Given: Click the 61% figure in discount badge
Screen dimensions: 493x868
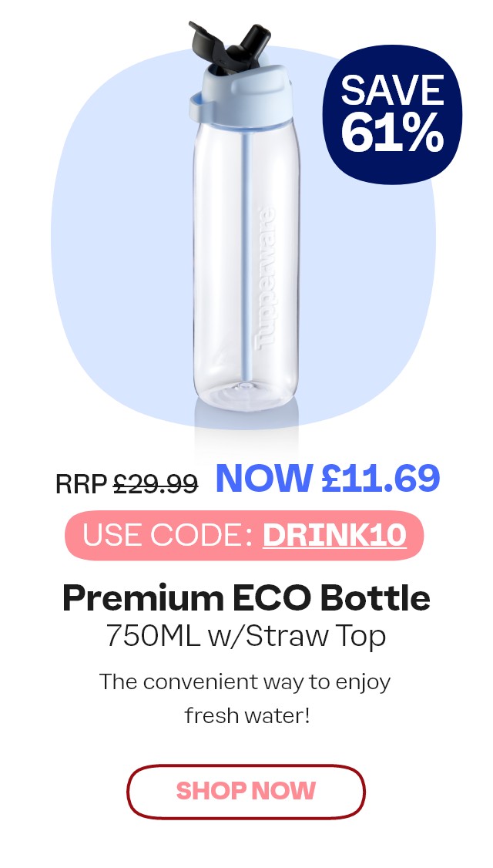Looking at the screenshot, I should pyautogui.click(x=392, y=133).
